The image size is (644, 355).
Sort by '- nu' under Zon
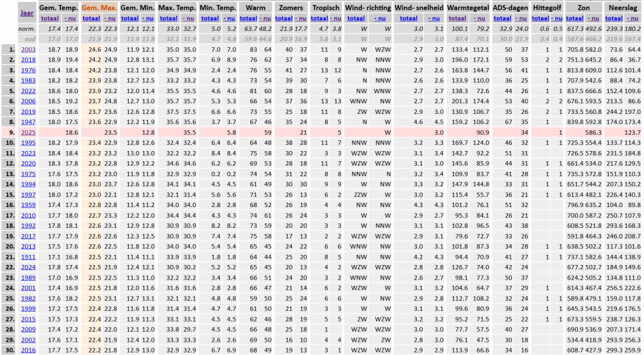(x=594, y=18)
